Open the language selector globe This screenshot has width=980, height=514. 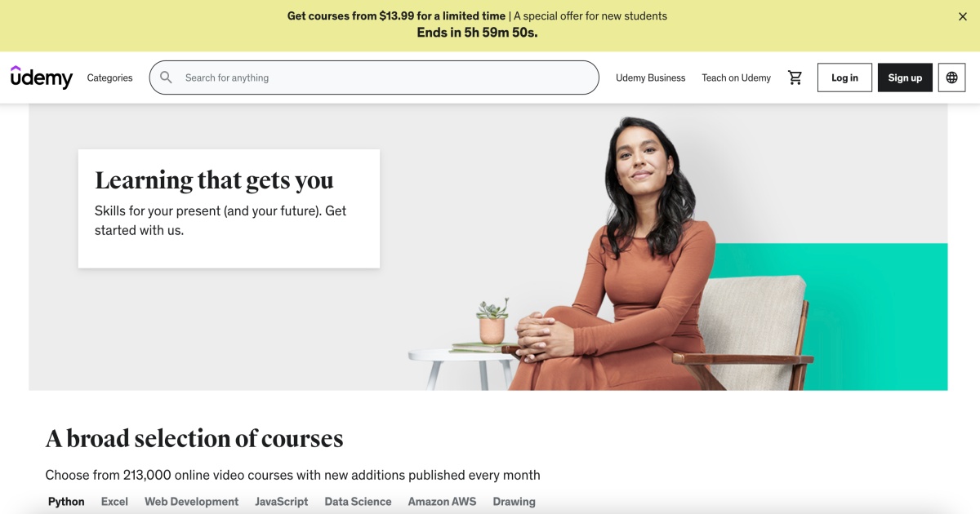tap(951, 78)
